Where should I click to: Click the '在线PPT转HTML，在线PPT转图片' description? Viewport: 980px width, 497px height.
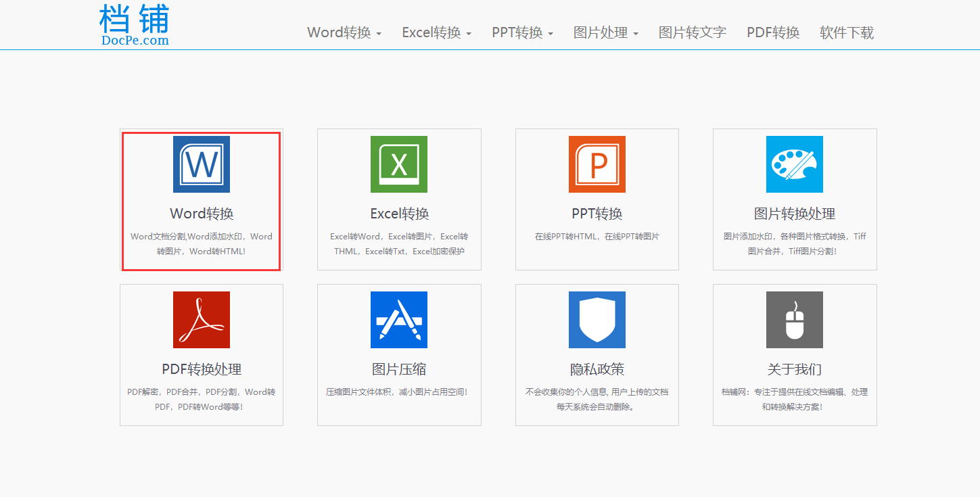coord(597,237)
